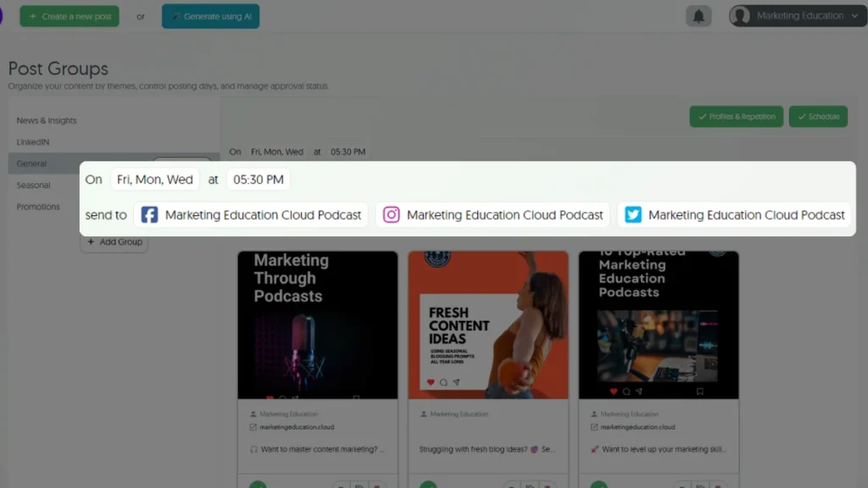The width and height of the screenshot is (868, 488).
Task: Click the Twitter icon in send to row
Action: click(633, 215)
